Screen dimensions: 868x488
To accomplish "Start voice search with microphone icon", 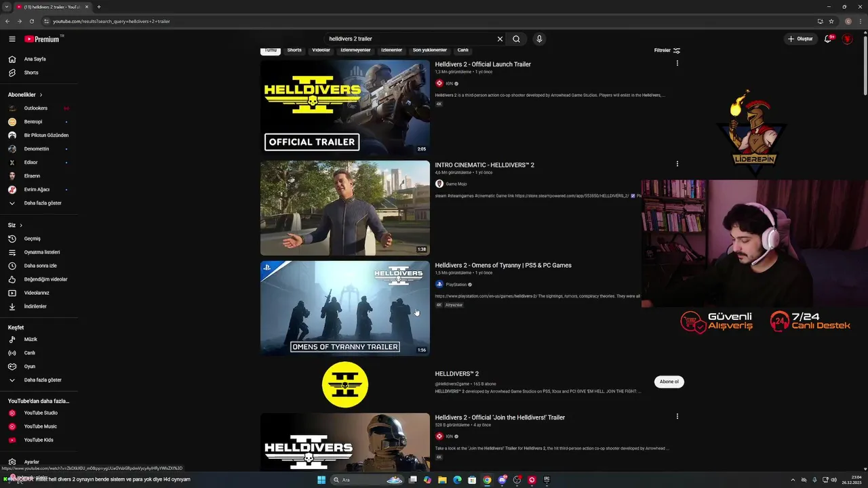I will [x=539, y=39].
